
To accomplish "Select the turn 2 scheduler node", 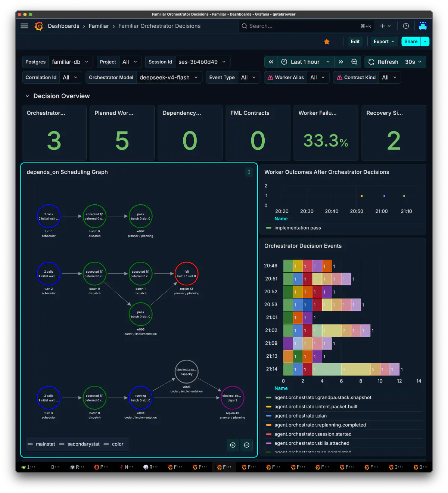I will pos(49,274).
